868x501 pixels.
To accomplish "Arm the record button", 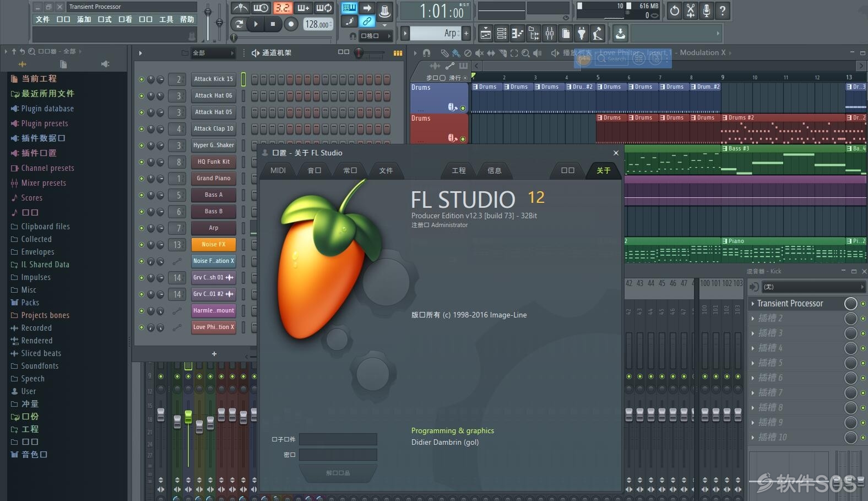I will pyautogui.click(x=291, y=24).
